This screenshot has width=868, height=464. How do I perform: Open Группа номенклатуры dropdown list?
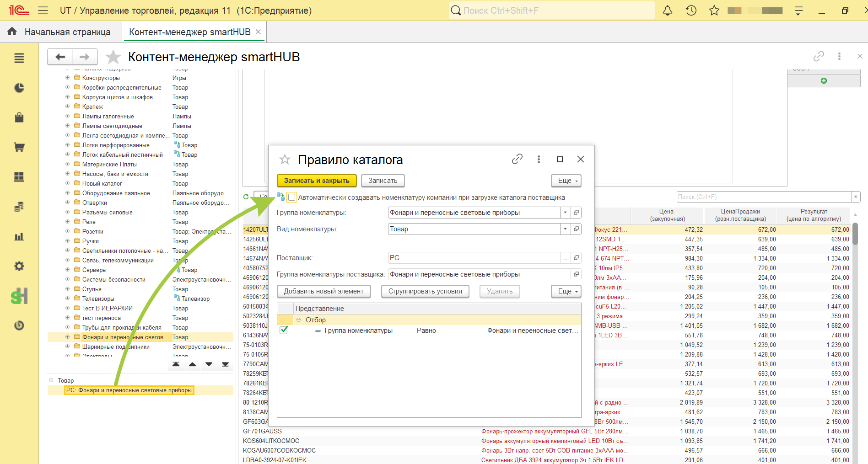pos(565,213)
